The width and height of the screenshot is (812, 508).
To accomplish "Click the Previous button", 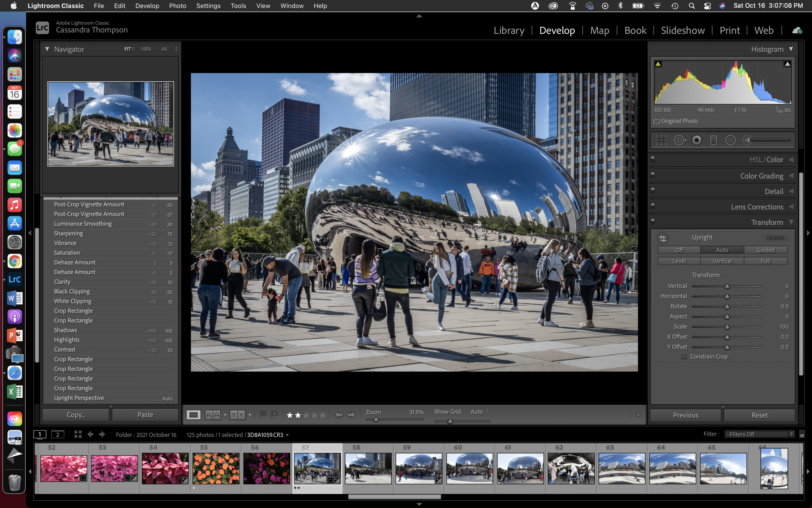I will point(685,415).
